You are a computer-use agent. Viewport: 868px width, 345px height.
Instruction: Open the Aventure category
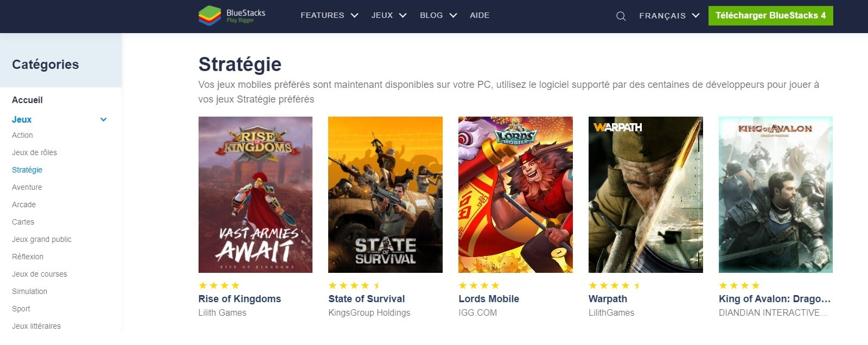pos(27,187)
